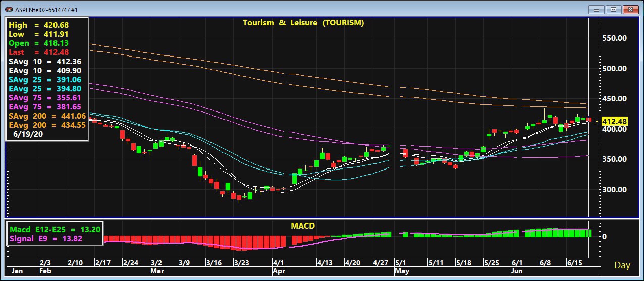Click the Jan month label
Image resolution: width=644 pixels, height=281 pixels.
17,271
